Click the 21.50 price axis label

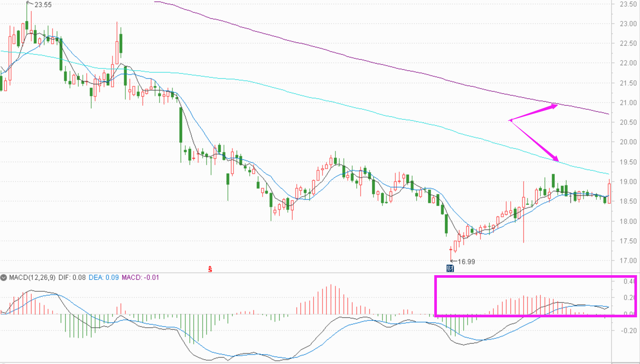tap(628, 83)
